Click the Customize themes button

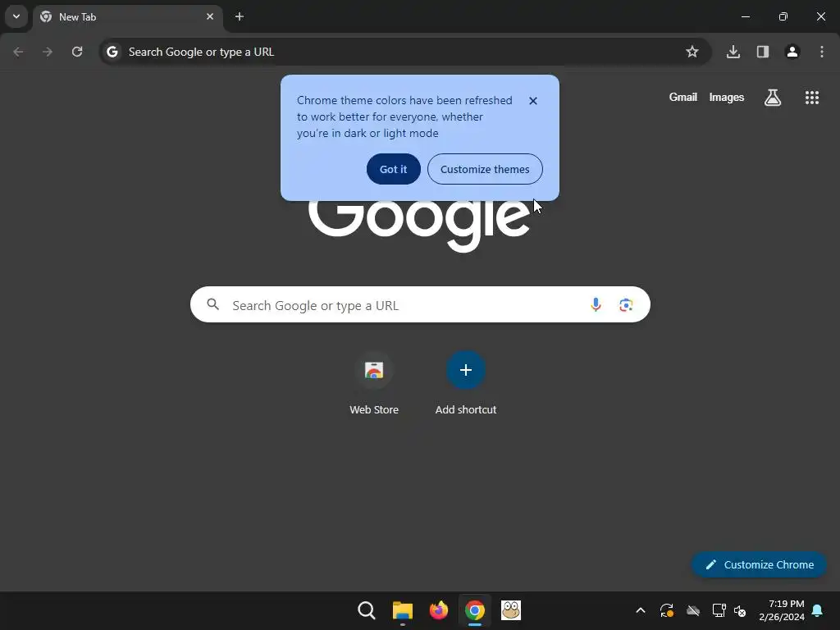click(485, 169)
